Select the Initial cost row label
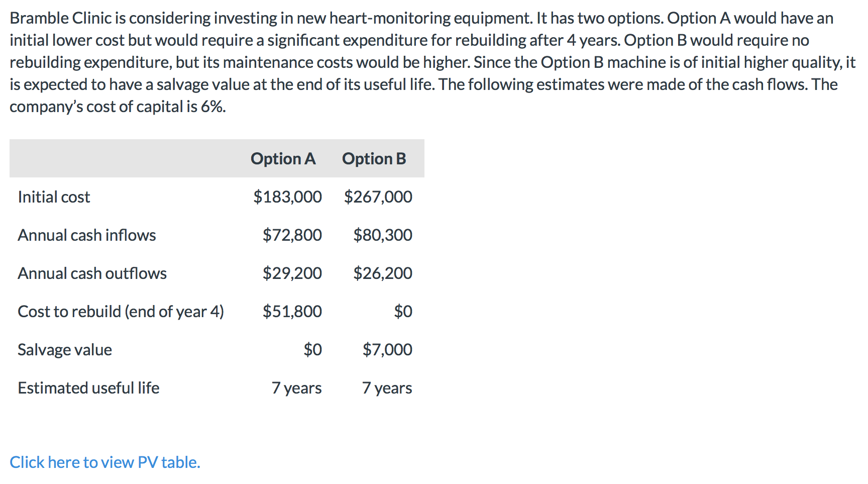Viewport: 868px width, 484px height. [54, 197]
